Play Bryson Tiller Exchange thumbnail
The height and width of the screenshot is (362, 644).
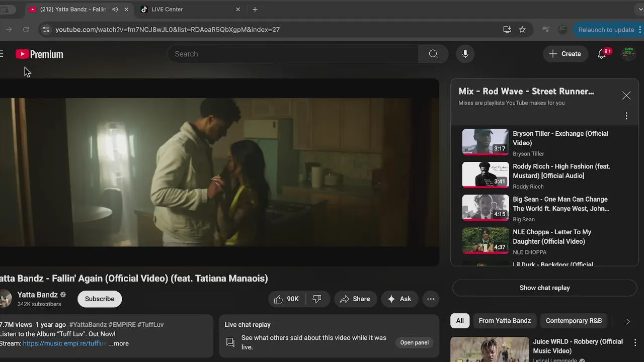486,142
